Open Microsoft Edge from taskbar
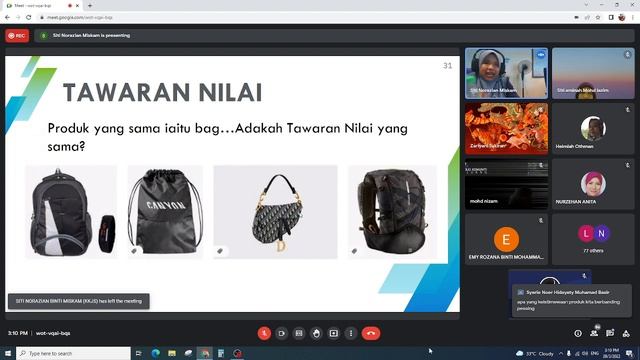 (156, 353)
